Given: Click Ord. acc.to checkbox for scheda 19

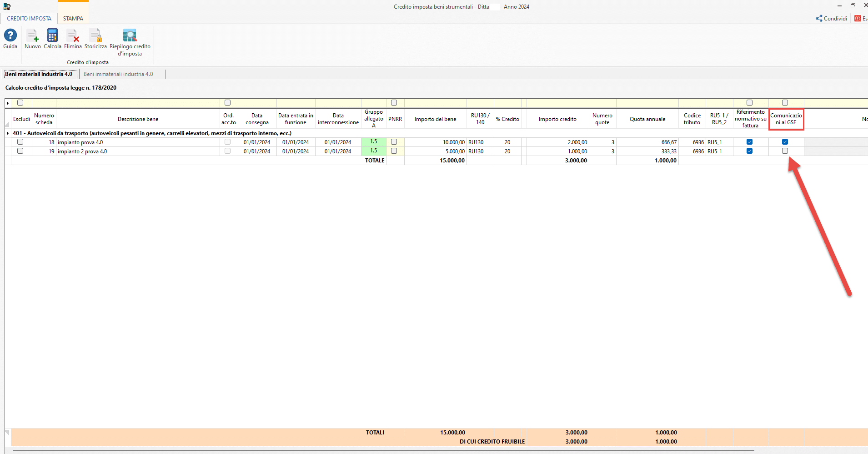Looking at the screenshot, I should coord(228,151).
